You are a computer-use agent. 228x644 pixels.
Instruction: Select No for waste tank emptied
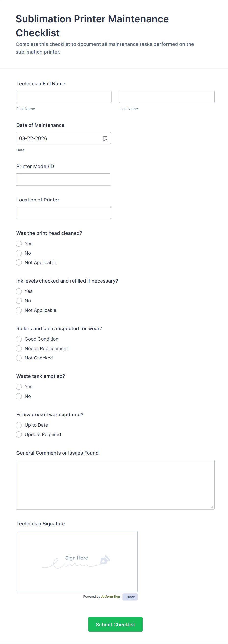(x=19, y=396)
